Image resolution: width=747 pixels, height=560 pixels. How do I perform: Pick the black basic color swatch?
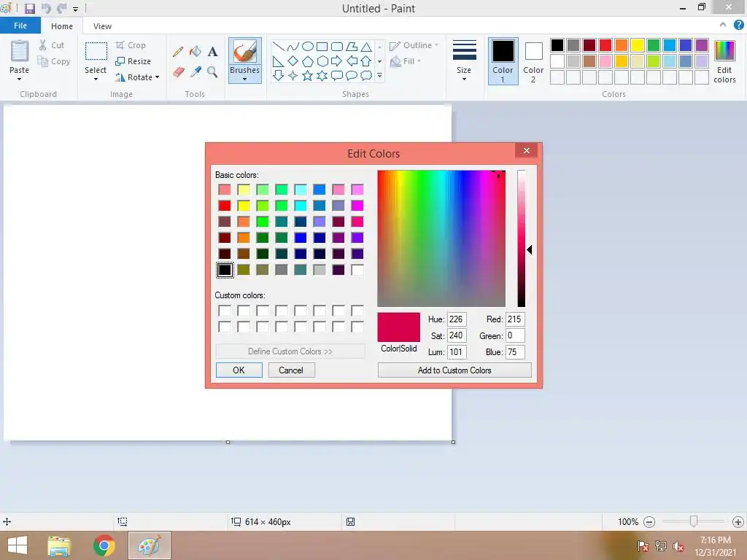pyautogui.click(x=225, y=270)
